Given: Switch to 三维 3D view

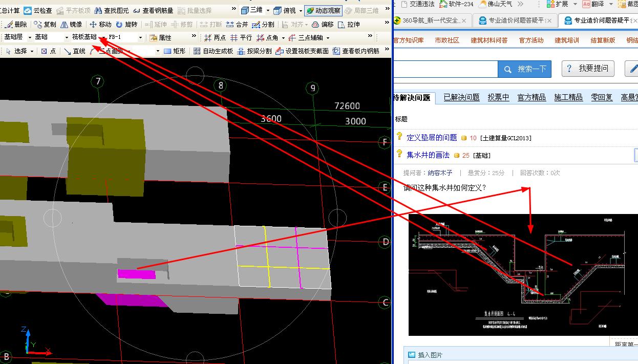Looking at the screenshot, I should (x=251, y=10).
